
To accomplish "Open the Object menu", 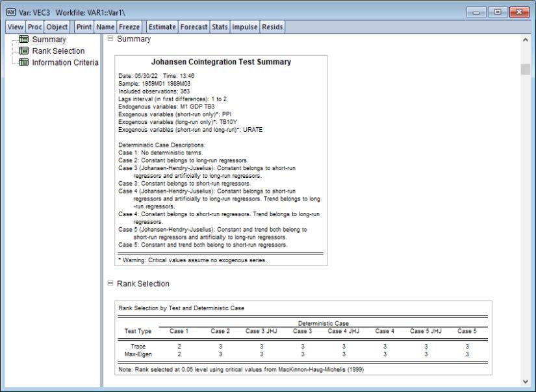I will pos(57,27).
